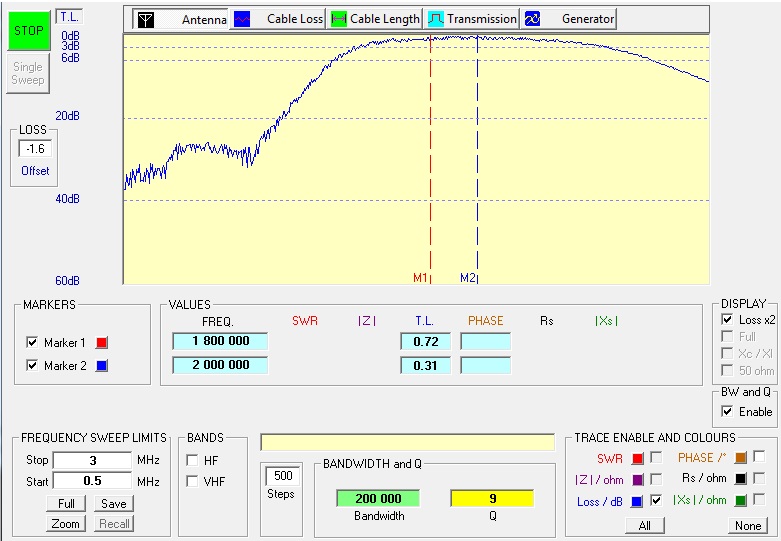Screen dimensions: 781x541
Task: Uncheck the Loss x2 display option
Action: click(x=727, y=319)
